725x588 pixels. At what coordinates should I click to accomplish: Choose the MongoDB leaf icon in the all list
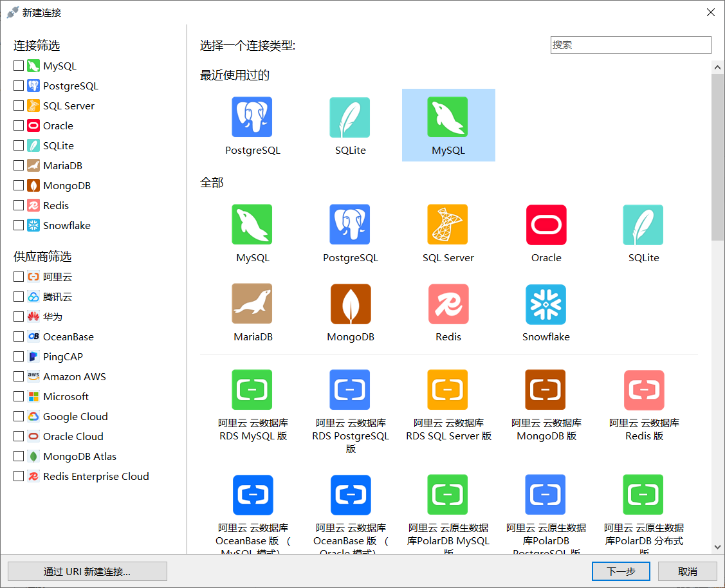[350, 304]
